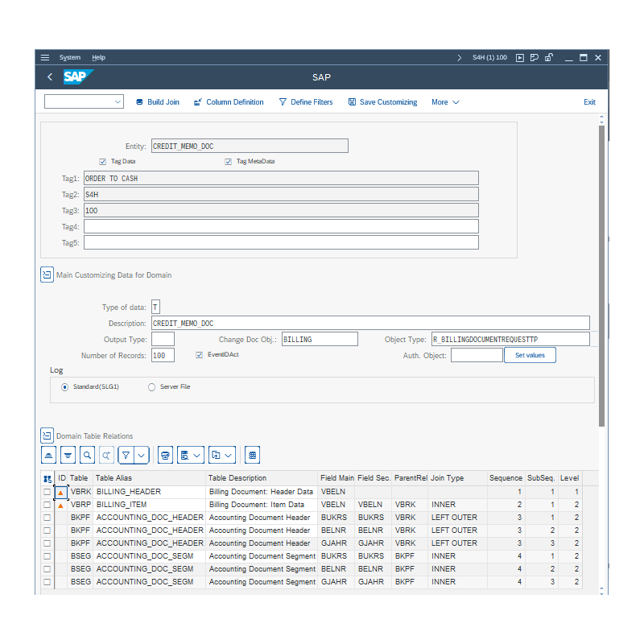Expand the title bar right chevron
This screenshot has height=644, width=644.
pyautogui.click(x=459, y=57)
